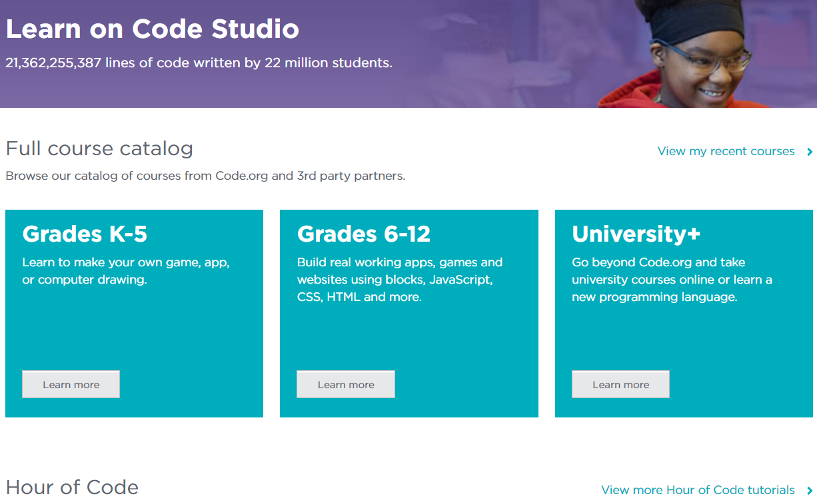This screenshot has height=504, width=817.
Task: Select the Grades K-5 card heading
Action: pos(85,234)
